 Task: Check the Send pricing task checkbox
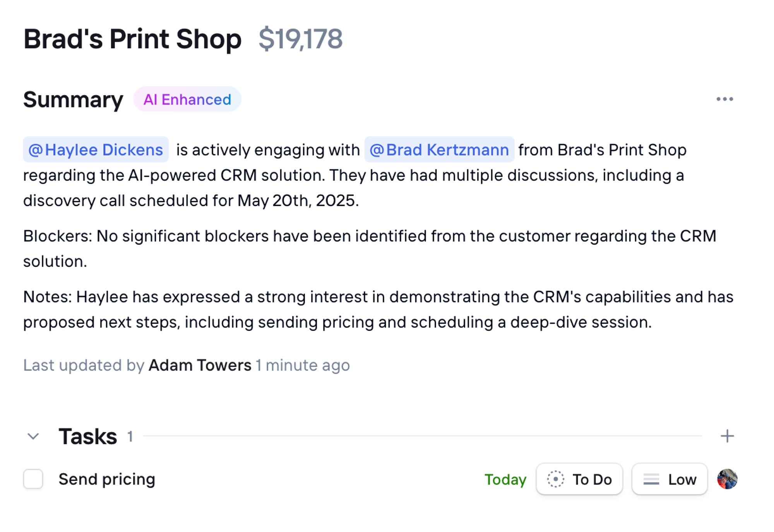pos(33,479)
